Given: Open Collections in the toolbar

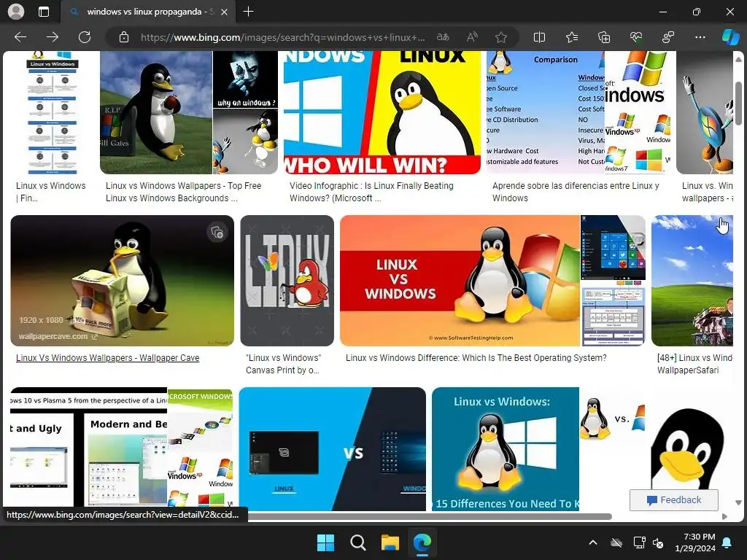Looking at the screenshot, I should (x=603, y=37).
